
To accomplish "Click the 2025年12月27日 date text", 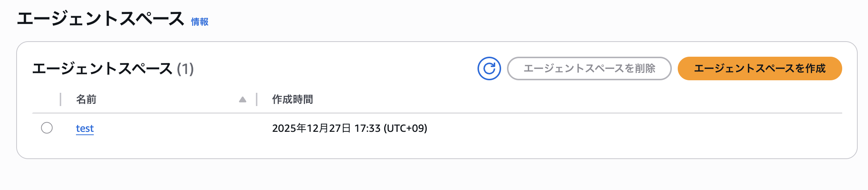I will pyautogui.click(x=311, y=128).
